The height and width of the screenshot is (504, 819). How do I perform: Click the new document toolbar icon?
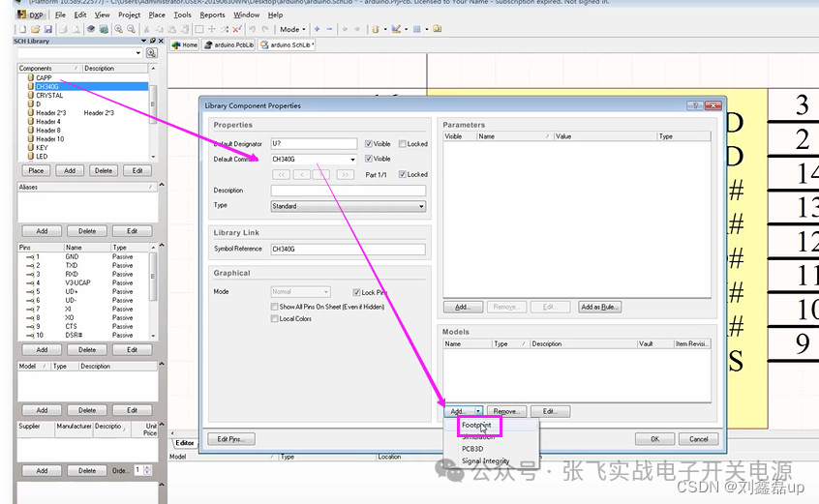tap(22, 29)
